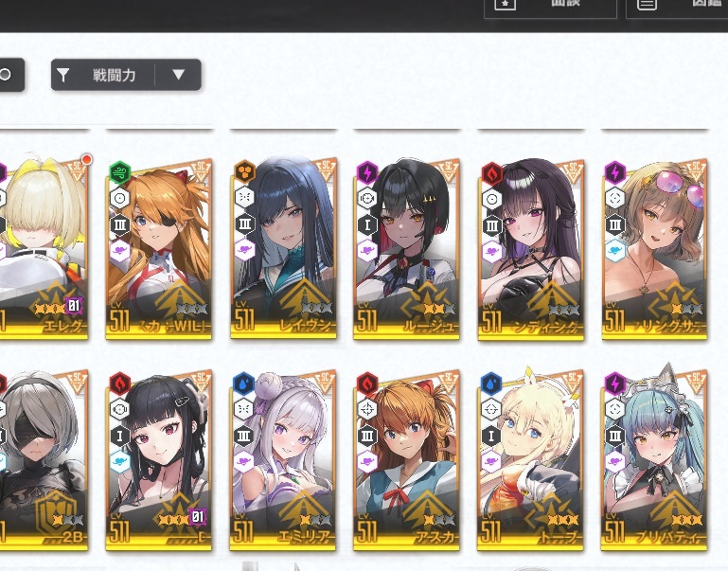Open the ルージュ character card
Viewport: 728px width, 571px height.
point(406,248)
